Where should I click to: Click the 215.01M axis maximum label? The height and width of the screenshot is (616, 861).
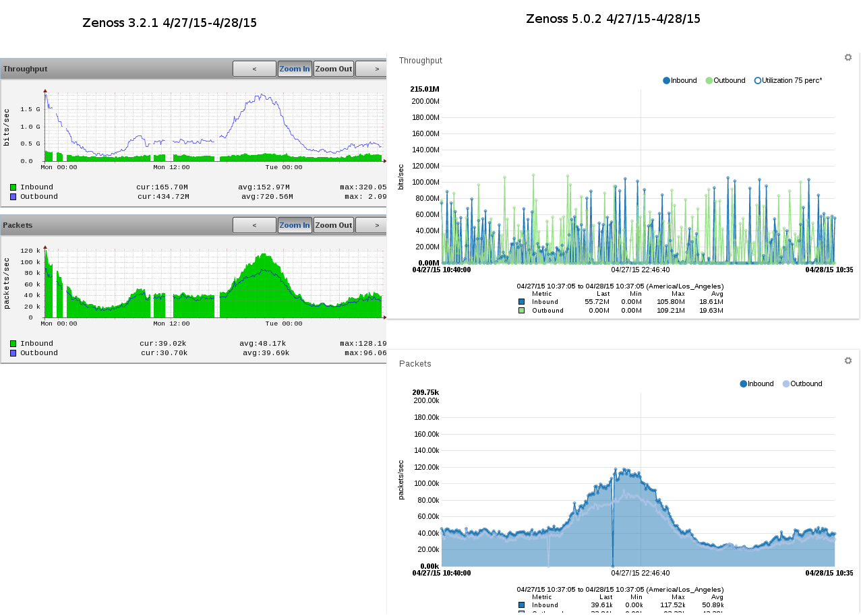(425, 90)
